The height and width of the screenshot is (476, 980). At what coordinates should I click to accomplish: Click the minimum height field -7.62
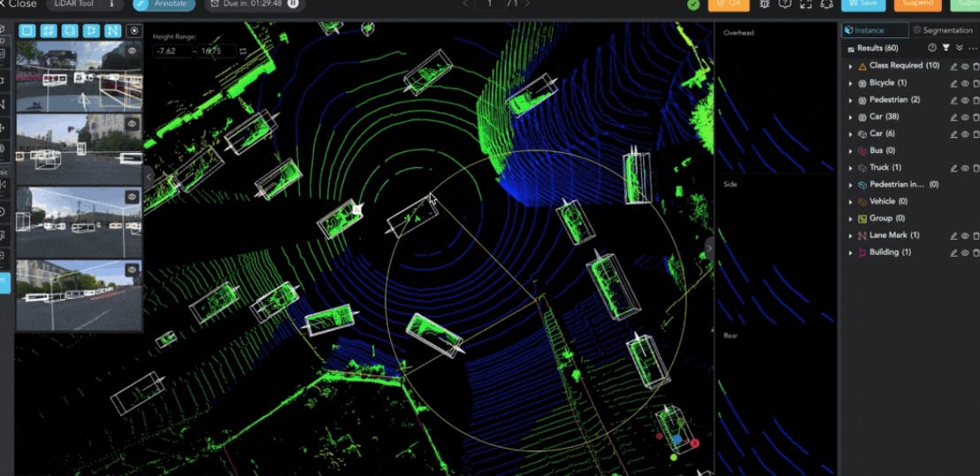(172, 51)
